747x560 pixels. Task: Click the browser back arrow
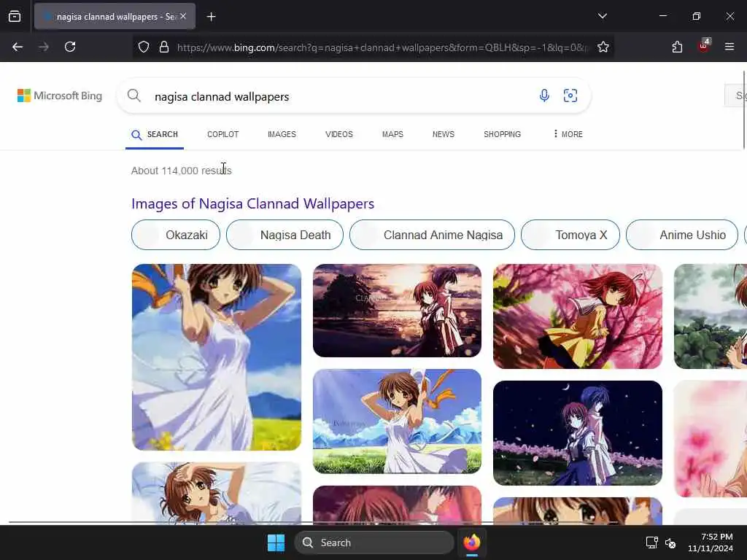click(x=18, y=47)
